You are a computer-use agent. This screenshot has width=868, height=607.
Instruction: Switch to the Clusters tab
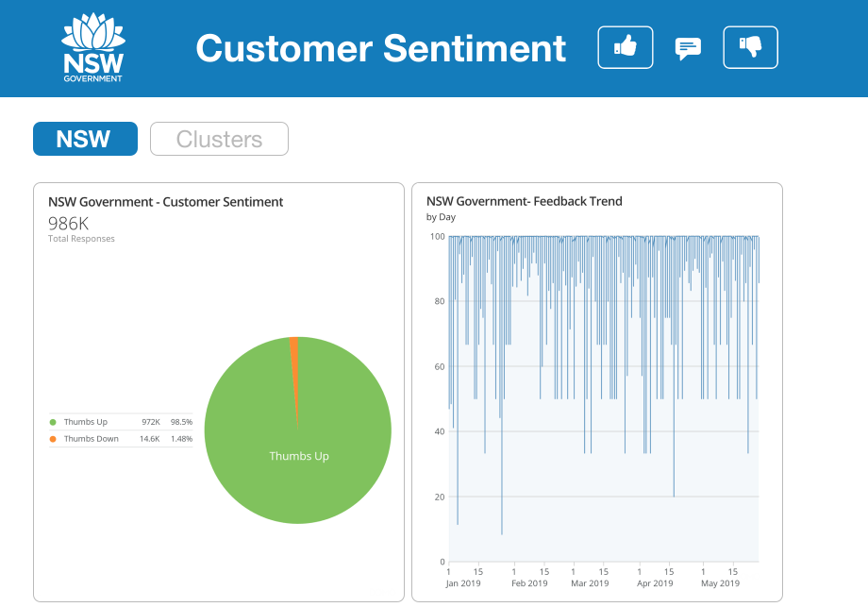[x=219, y=139]
